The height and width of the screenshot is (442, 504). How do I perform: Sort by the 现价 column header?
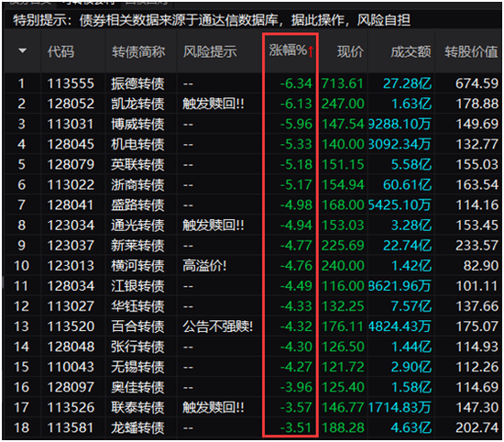(350, 51)
